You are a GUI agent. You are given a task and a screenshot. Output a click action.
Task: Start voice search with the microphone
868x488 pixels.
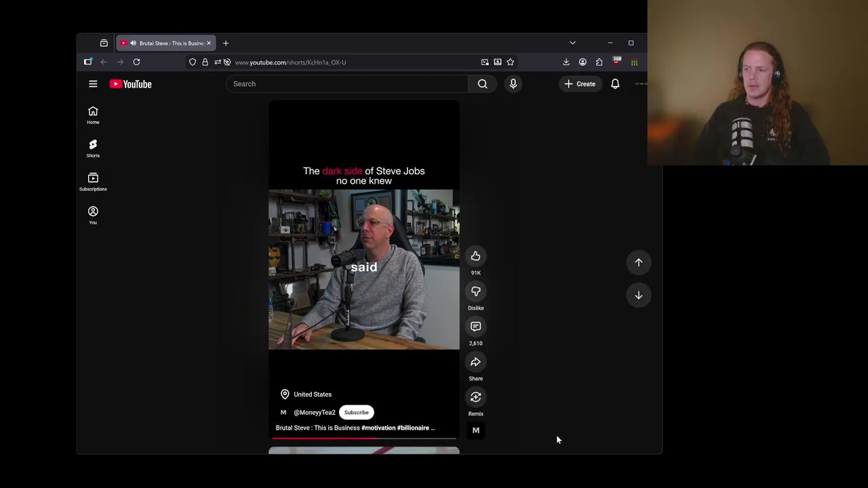513,84
